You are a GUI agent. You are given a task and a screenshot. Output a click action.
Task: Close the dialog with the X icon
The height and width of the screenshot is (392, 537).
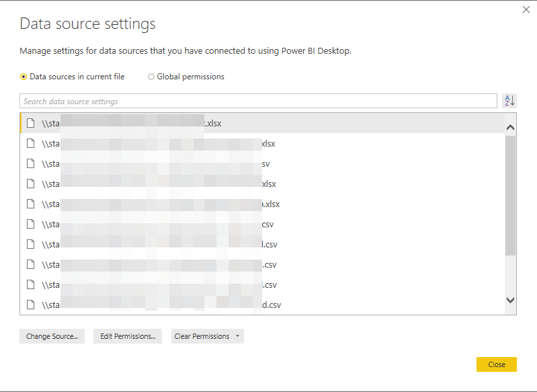pos(526,9)
